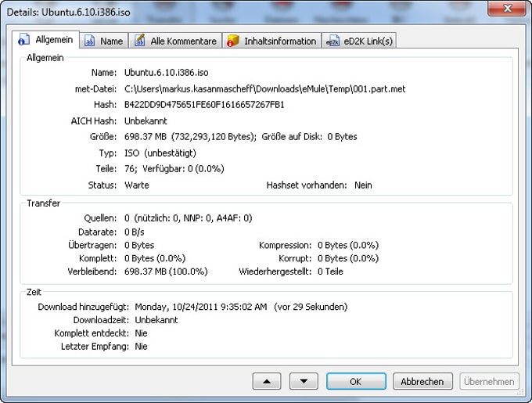Click the Typ value ISO (unbestätigt)
Viewport: 532px width, 403px height.
point(160,153)
